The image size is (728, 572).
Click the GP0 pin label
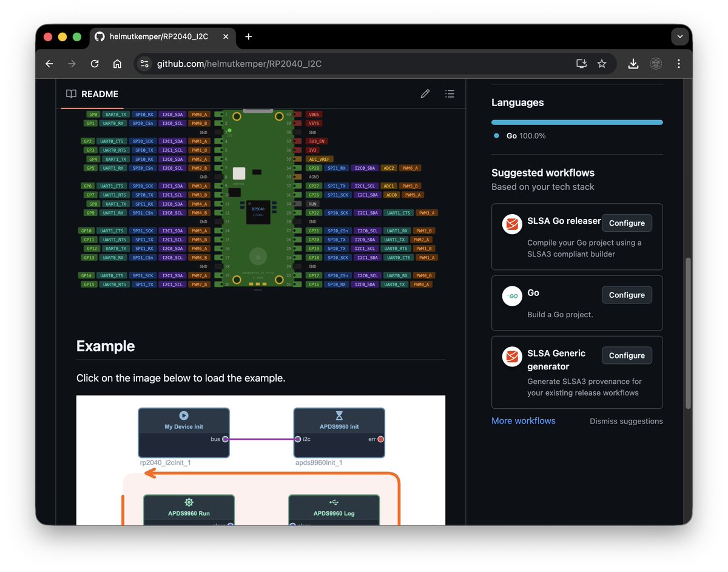93,114
